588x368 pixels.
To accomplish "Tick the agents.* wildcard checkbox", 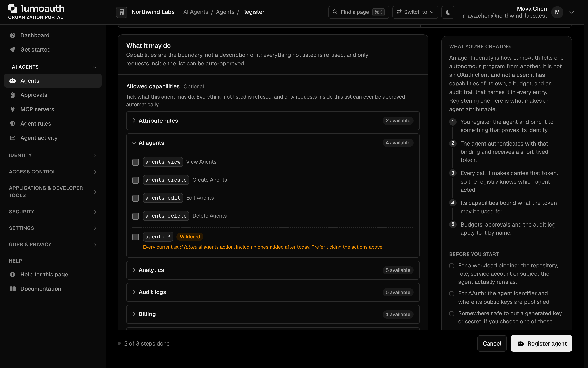I will (x=135, y=237).
